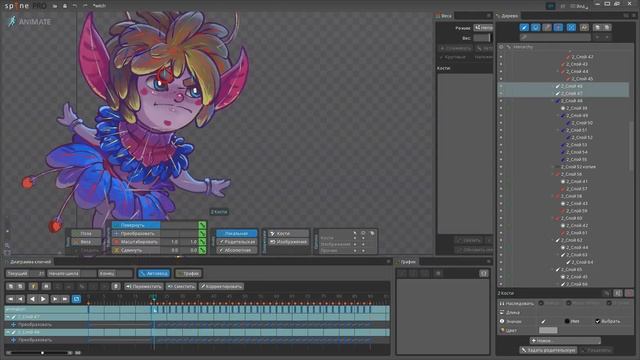Open the График toggle button in timeline
640x360 pixels.
[189, 273]
